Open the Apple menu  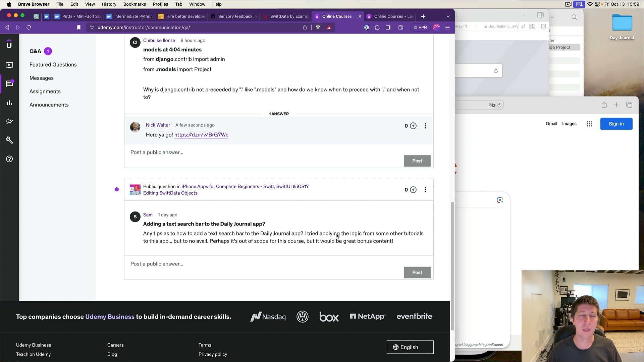coord(9,4)
